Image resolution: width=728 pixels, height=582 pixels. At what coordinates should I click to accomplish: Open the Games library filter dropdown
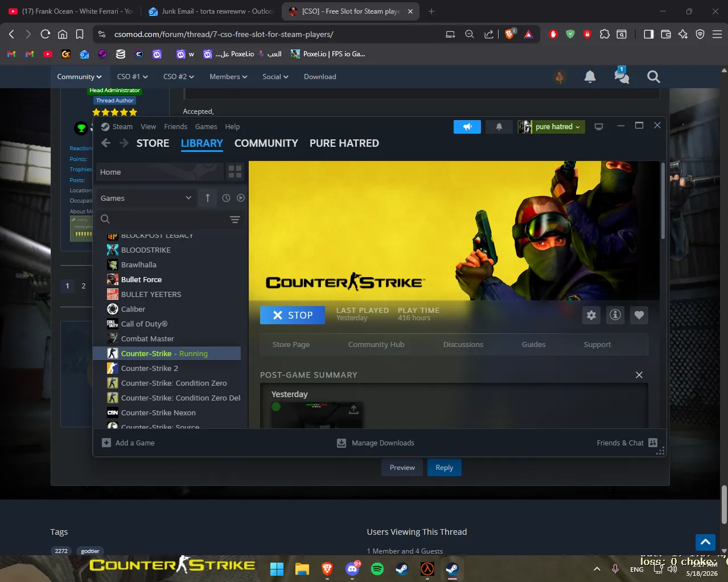coord(146,198)
